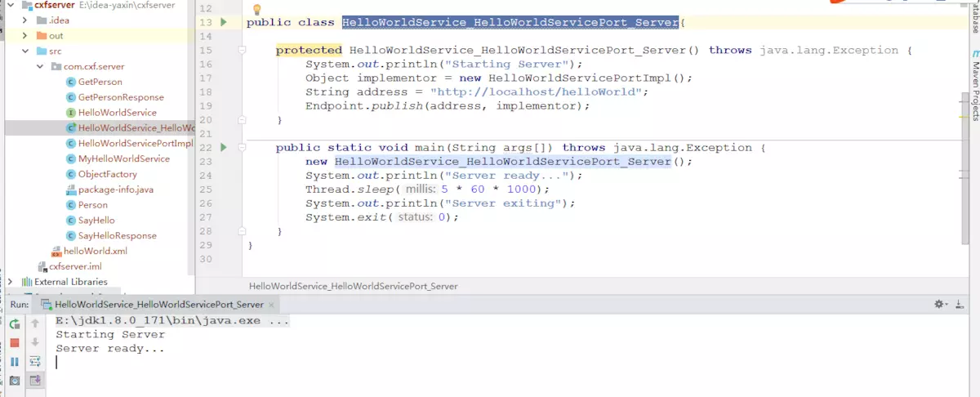Expand the out folder
The image size is (980, 397).
24,36
